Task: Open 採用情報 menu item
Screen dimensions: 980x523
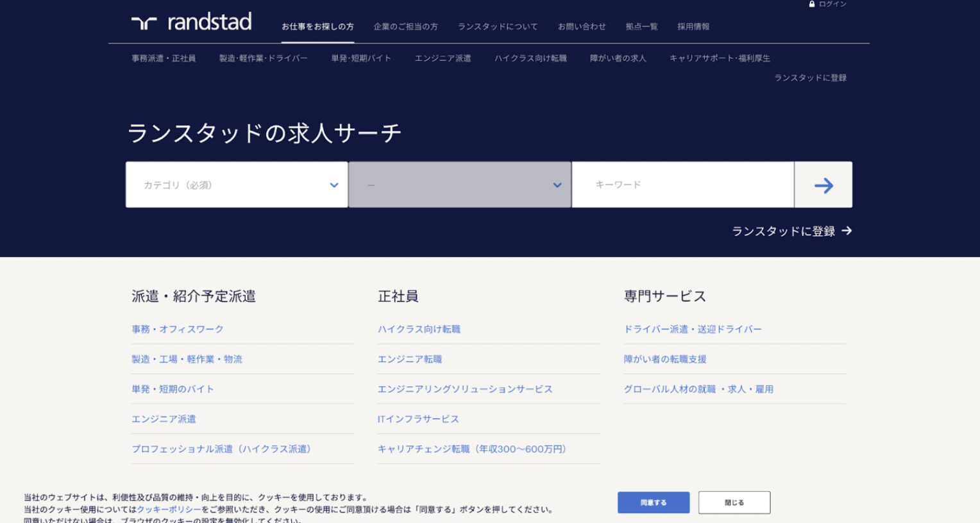Action: pos(693,27)
